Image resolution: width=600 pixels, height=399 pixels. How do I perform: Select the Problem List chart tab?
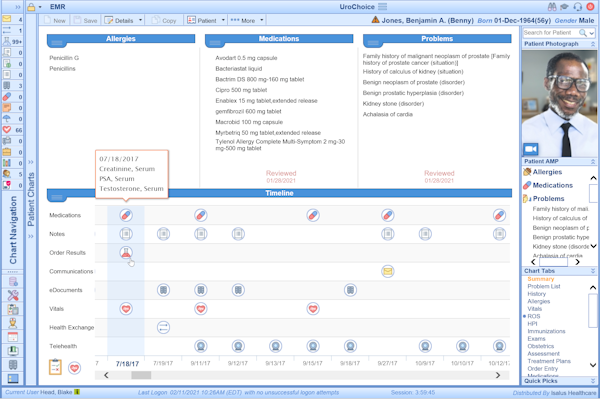(x=543, y=286)
